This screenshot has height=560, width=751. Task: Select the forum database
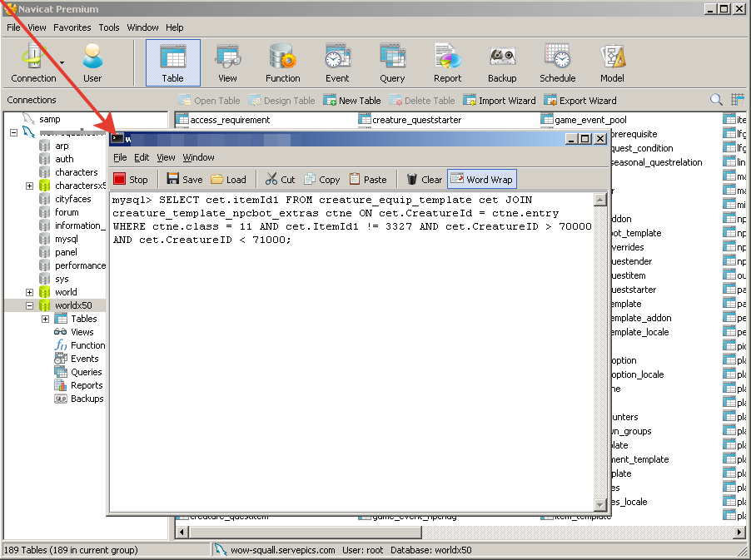(67, 212)
